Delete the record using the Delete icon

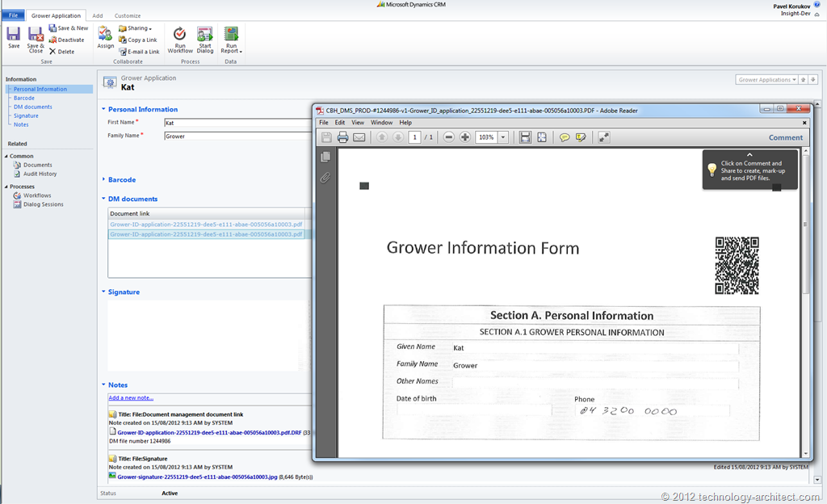point(65,50)
